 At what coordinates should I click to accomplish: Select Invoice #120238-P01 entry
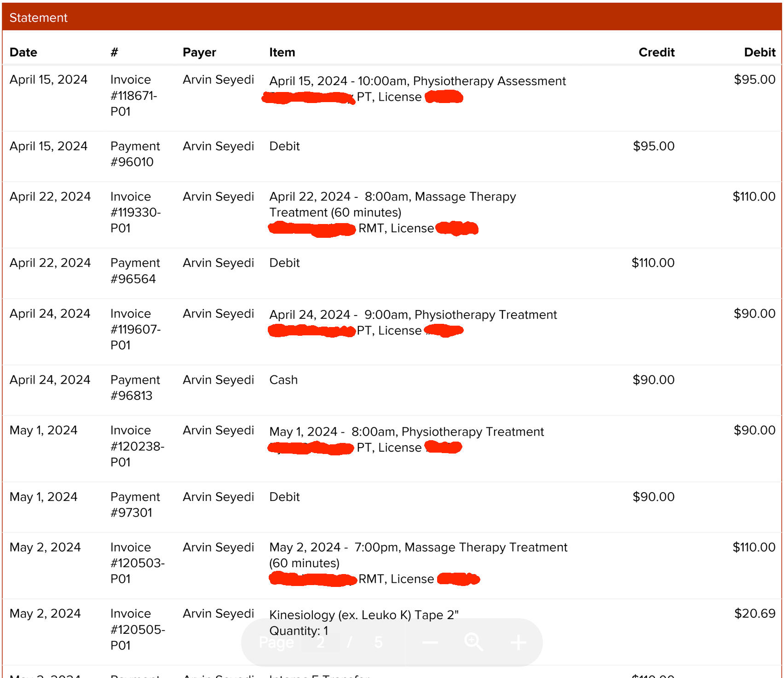(137, 446)
